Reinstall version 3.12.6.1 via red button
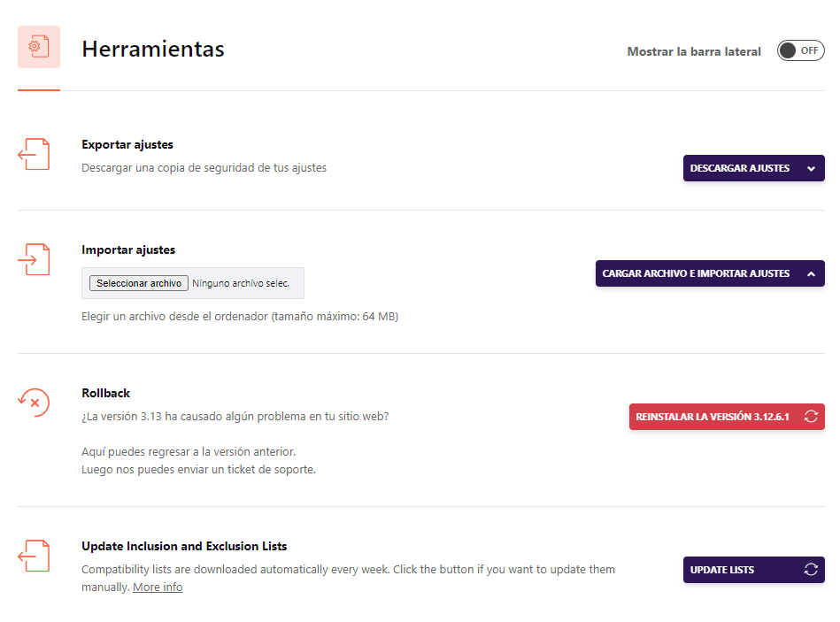Viewport: 840px width, 622px height. (713, 417)
